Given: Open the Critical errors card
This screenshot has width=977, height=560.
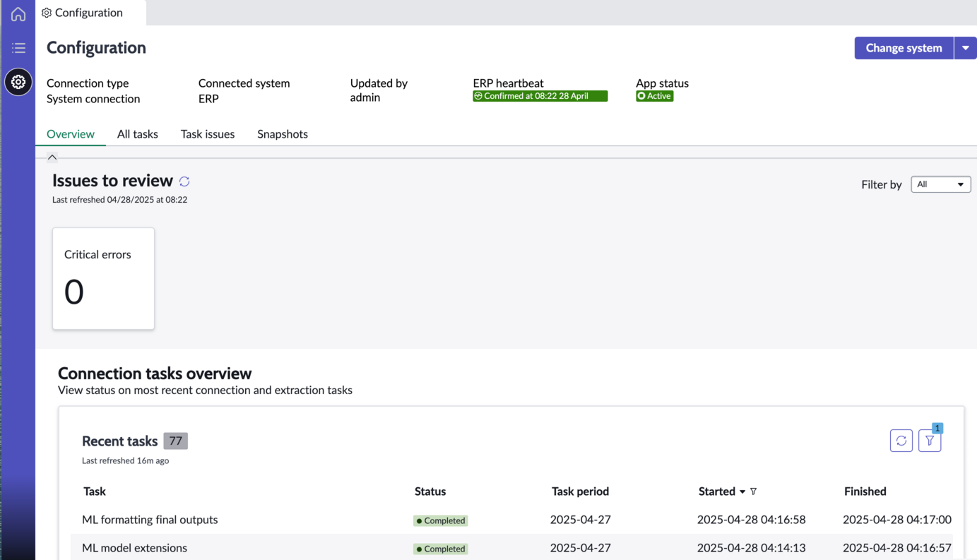Looking at the screenshot, I should pyautogui.click(x=103, y=278).
